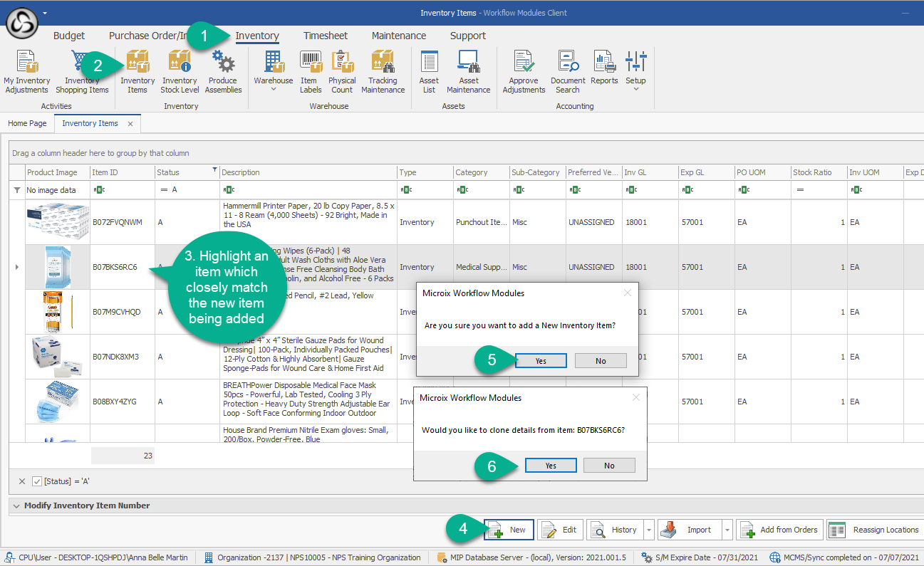Screen dimensions: 924x566
Task: Open the Asset List icon
Action: point(429,73)
